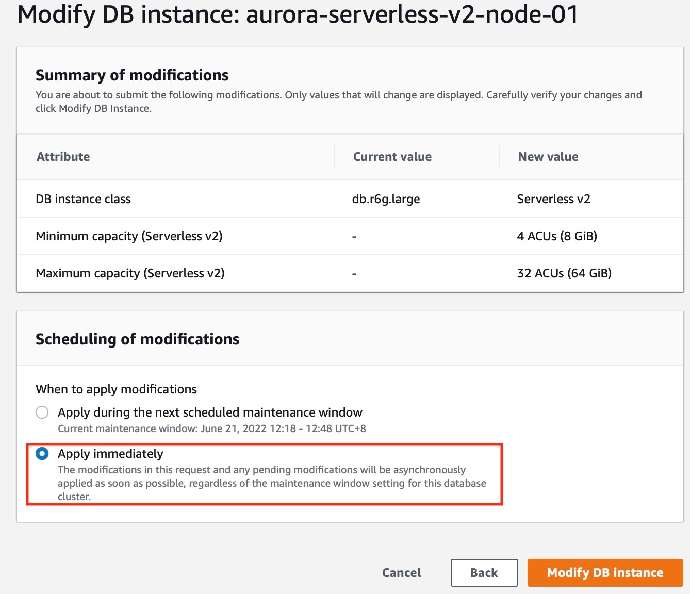Viewport: 690px width, 594px height.
Task: Click the db.r6g.large current value cell
Action: [x=386, y=199]
